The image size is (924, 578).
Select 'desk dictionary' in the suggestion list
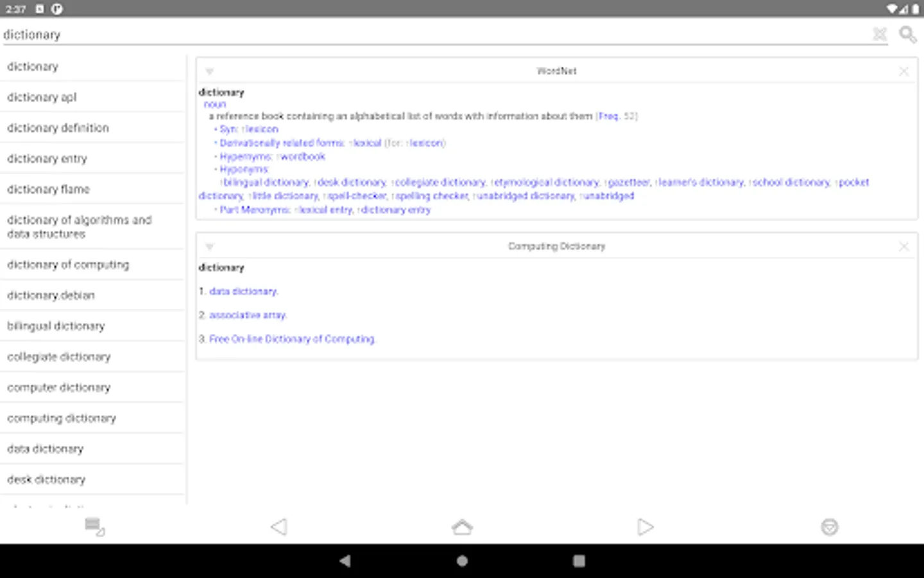pyautogui.click(x=92, y=480)
